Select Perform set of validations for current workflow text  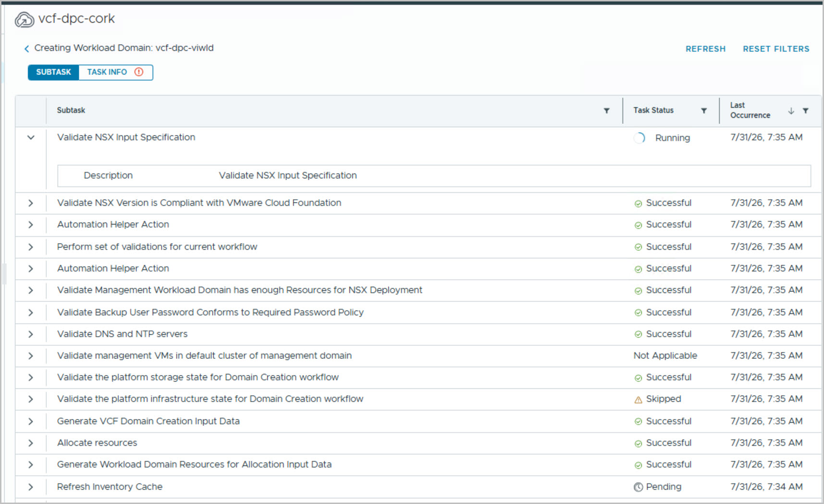(x=157, y=246)
